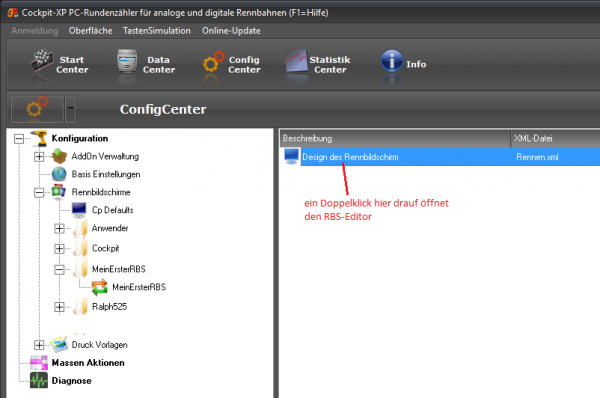Click the Ralph525 folder icon
The width and height of the screenshot is (600, 398).
(80, 307)
